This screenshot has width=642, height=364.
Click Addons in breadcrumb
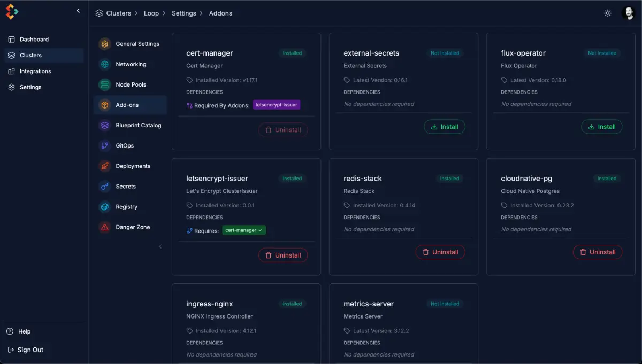pos(220,13)
